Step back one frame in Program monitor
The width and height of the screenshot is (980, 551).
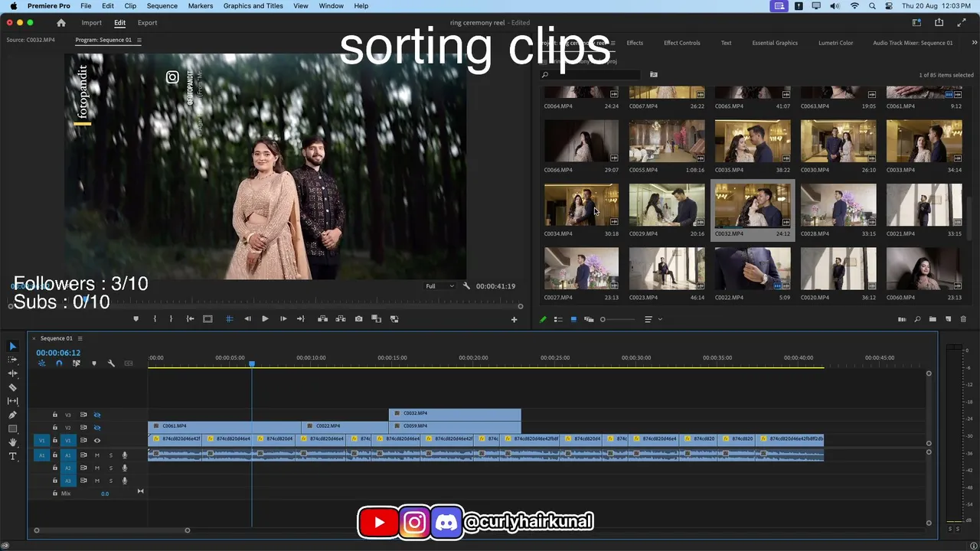click(x=247, y=319)
